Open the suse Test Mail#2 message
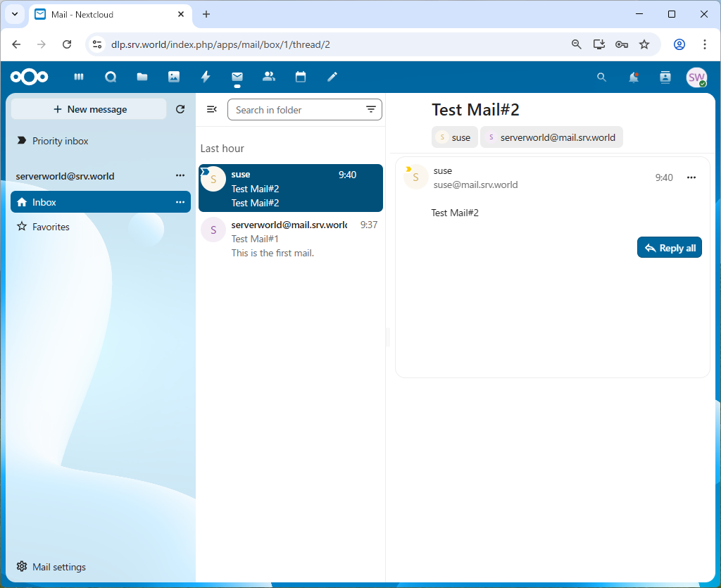Screen dimensions: 721x588 pyautogui.click(x=291, y=188)
